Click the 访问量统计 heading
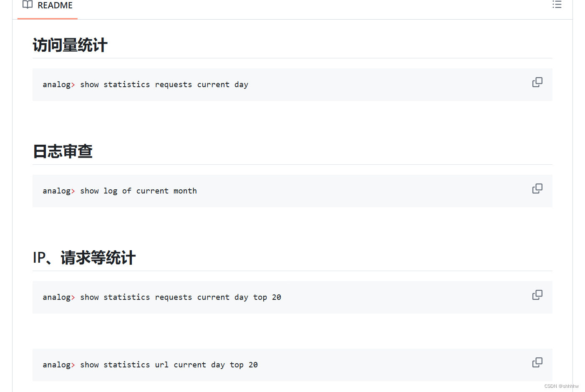585x392 pixels. (x=70, y=45)
